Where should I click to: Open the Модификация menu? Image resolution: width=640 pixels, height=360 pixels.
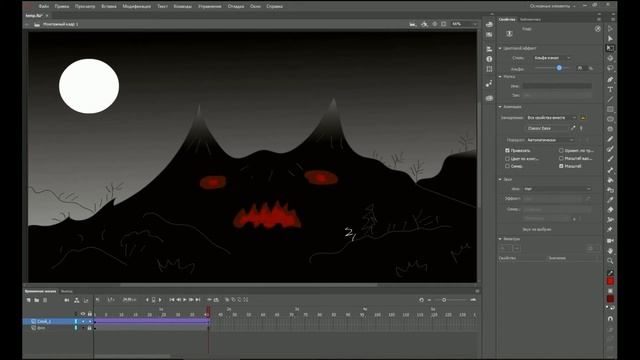[x=137, y=7]
